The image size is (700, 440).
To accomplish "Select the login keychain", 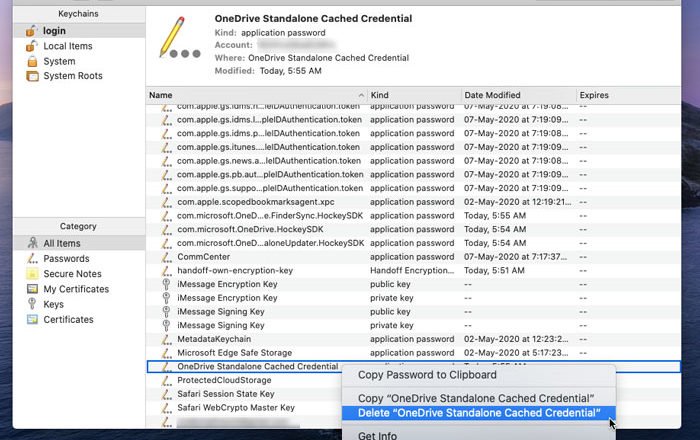I will click(x=79, y=30).
